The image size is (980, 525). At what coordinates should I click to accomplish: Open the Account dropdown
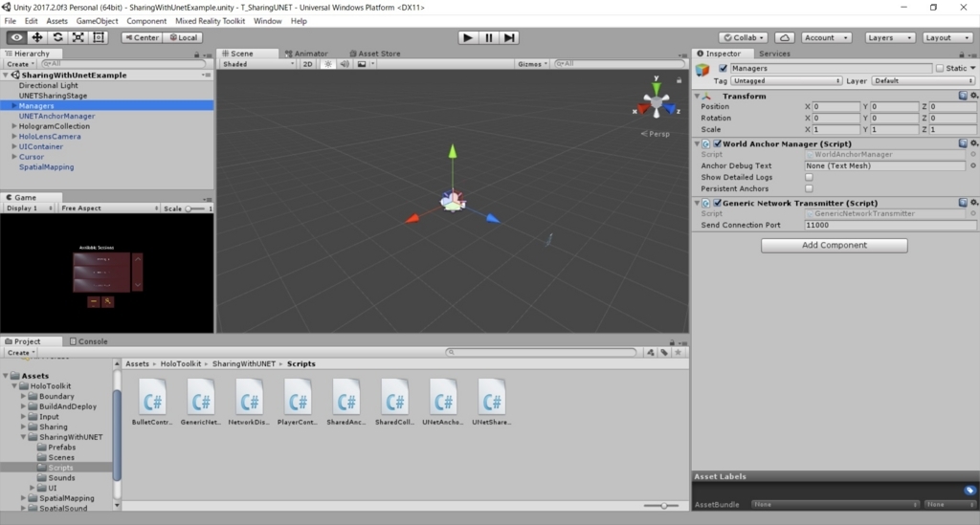826,37
